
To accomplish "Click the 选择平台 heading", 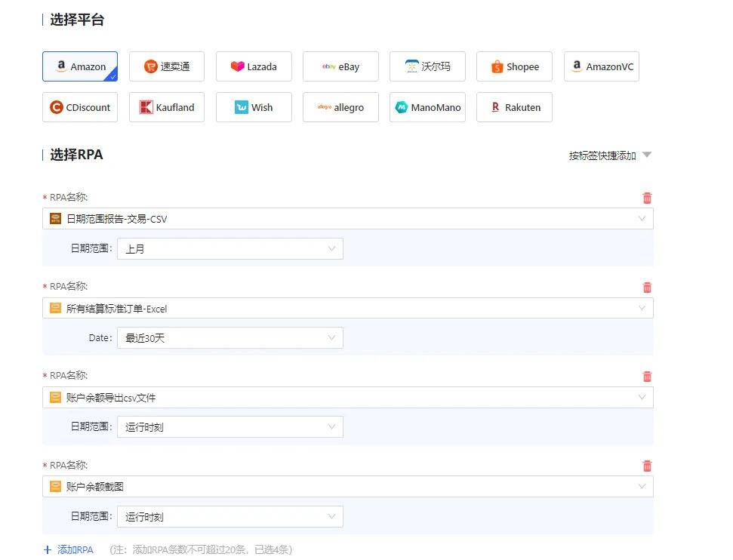I will coord(77,20).
